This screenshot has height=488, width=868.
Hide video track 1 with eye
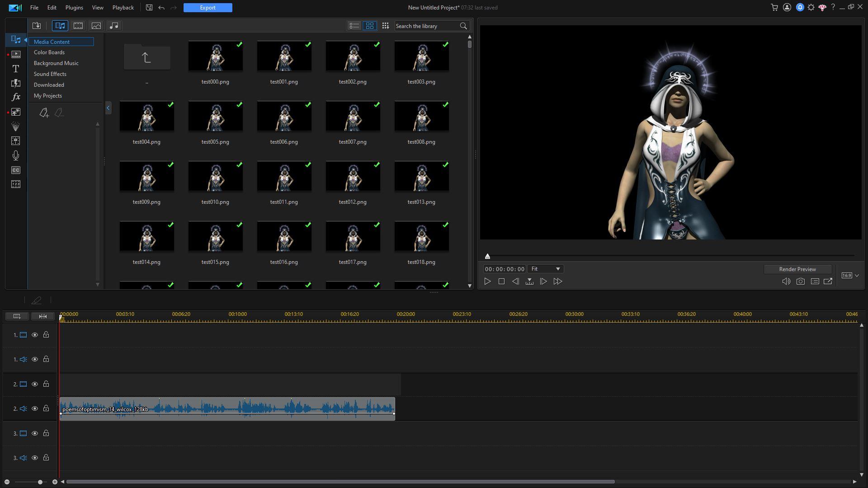point(34,335)
